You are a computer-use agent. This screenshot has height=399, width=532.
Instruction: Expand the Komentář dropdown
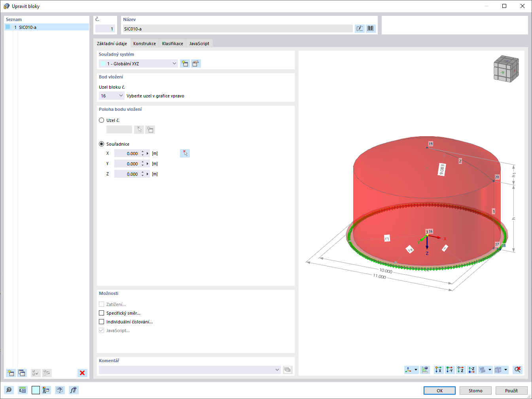click(277, 369)
